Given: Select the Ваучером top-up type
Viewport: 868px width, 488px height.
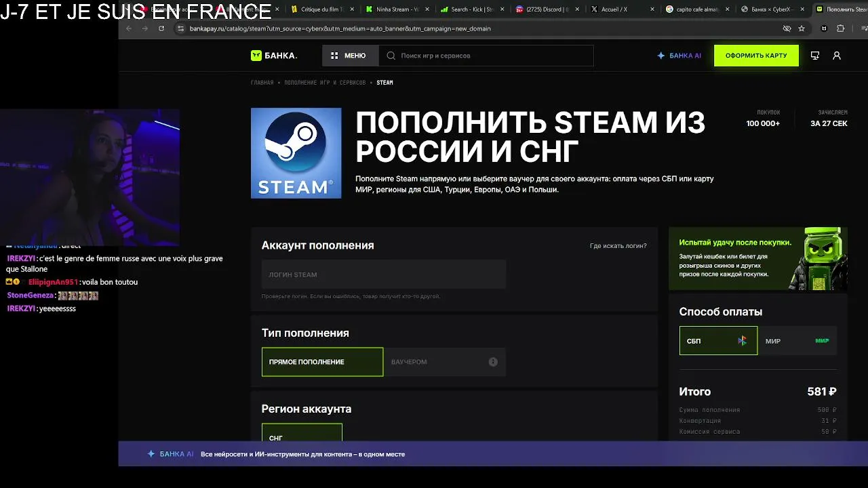Looking at the screenshot, I should (445, 362).
